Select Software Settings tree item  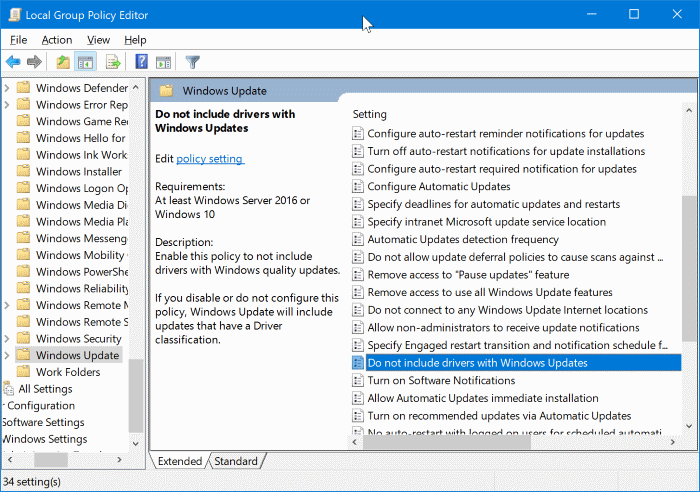43,422
